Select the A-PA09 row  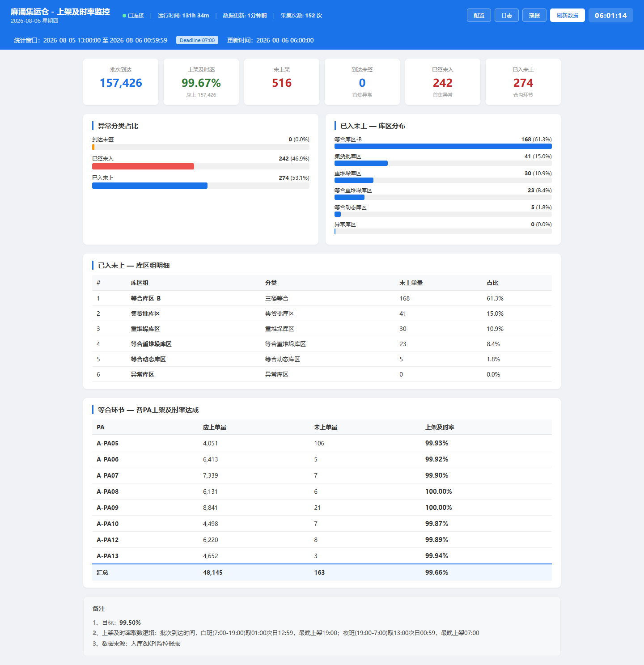coord(322,508)
